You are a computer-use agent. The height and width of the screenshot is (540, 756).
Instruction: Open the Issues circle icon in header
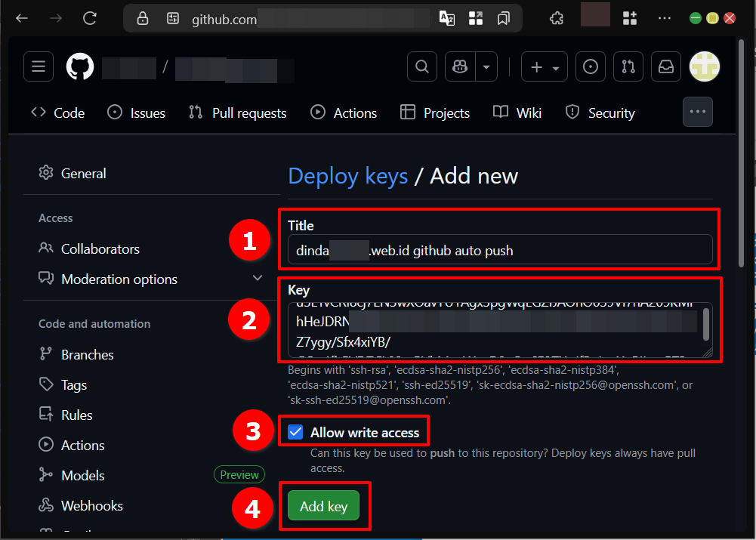(x=591, y=66)
